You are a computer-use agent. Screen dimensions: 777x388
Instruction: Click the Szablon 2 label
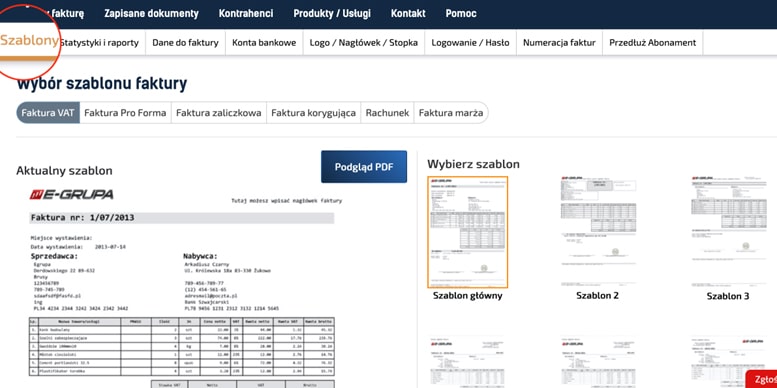(598, 296)
